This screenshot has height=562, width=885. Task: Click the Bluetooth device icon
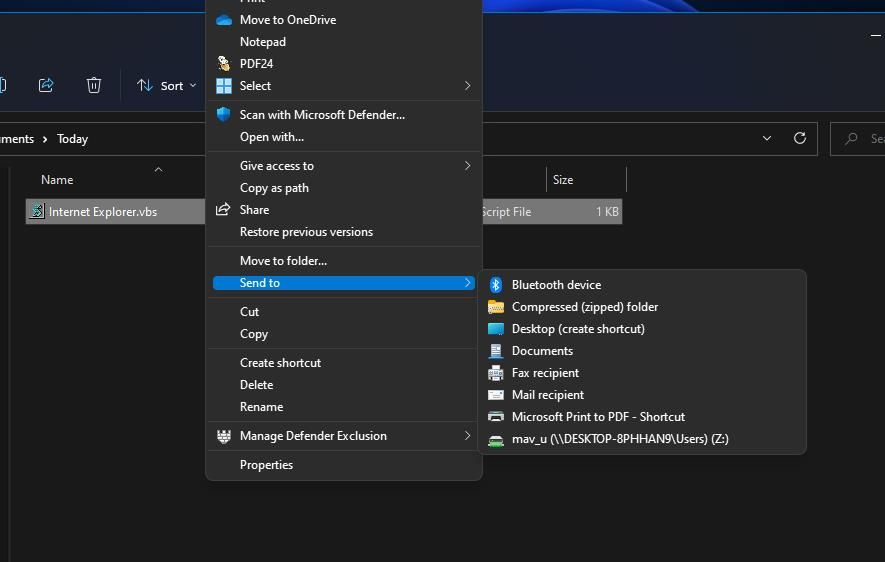[495, 285]
